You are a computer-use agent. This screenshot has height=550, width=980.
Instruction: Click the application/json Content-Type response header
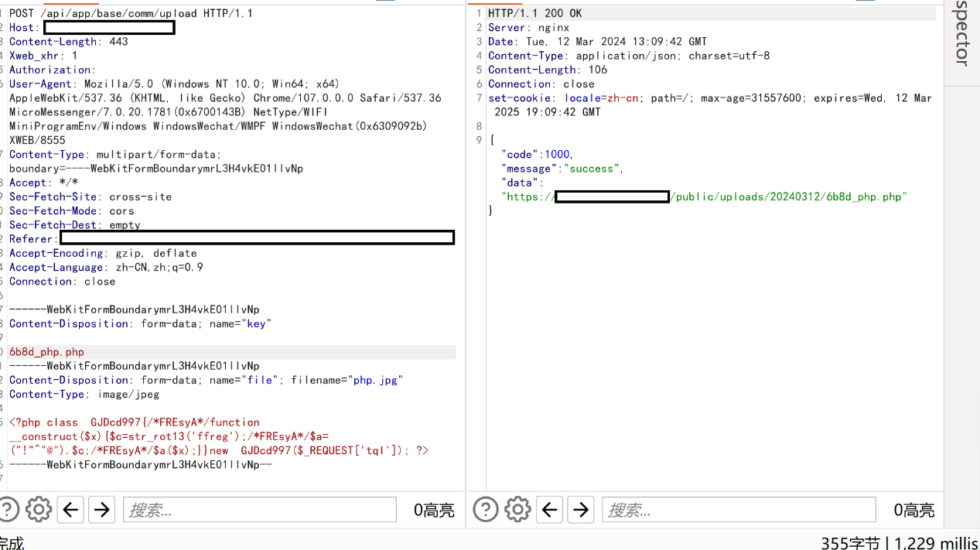click(629, 56)
